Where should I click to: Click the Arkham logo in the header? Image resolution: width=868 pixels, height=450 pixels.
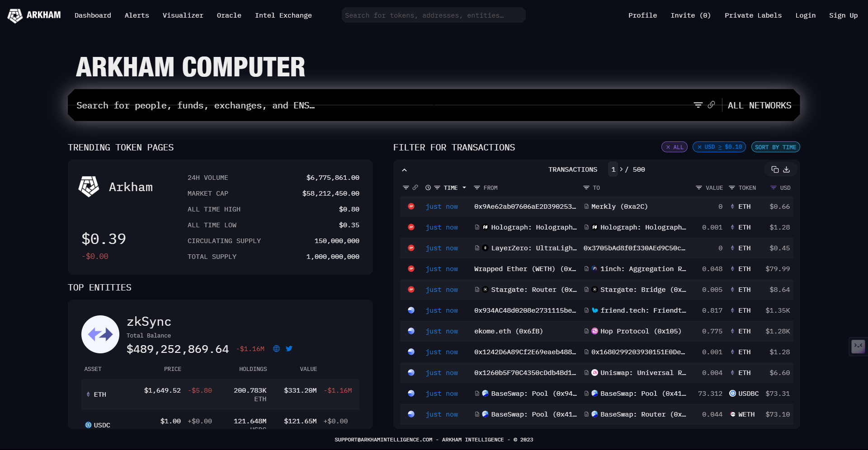click(34, 15)
